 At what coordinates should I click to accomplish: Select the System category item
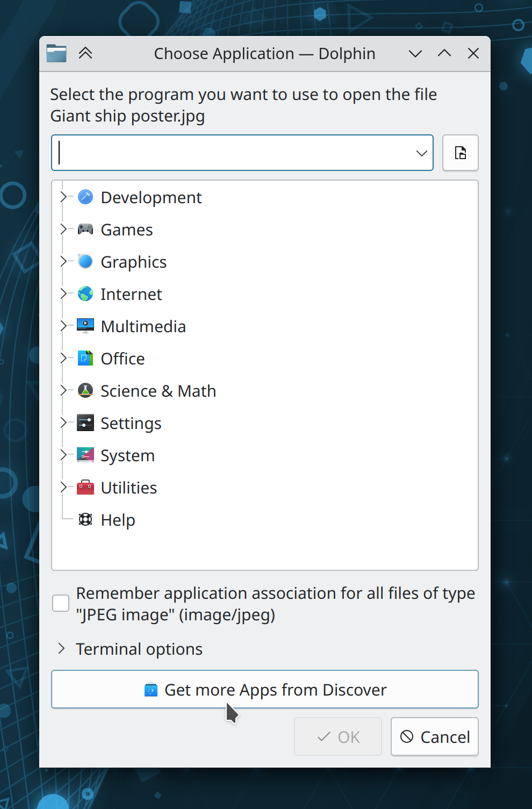pos(127,456)
